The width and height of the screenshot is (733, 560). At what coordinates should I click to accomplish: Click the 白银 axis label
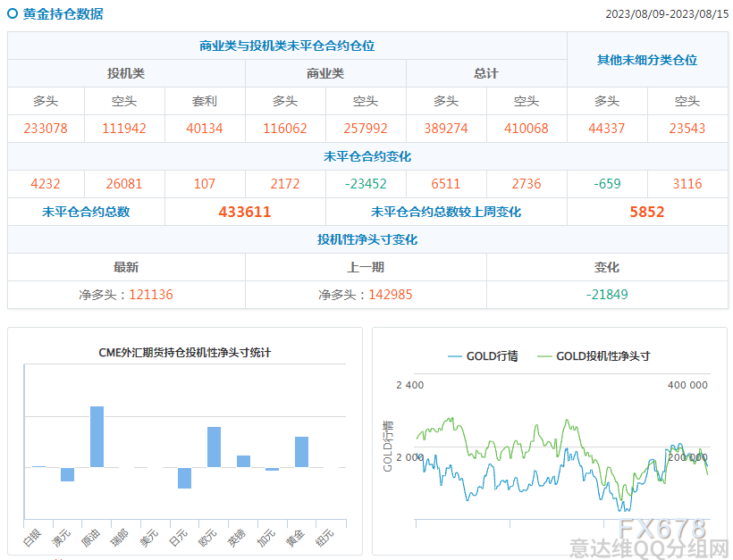tap(32, 538)
